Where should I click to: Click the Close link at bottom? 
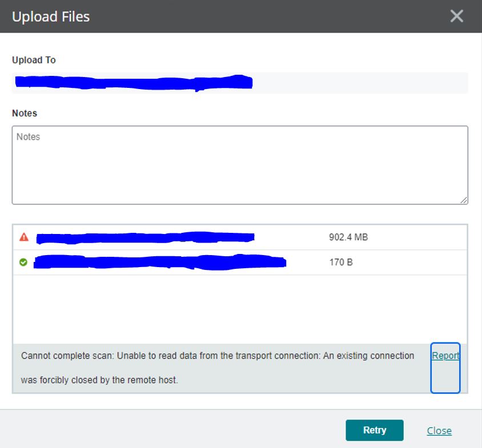pyautogui.click(x=439, y=431)
